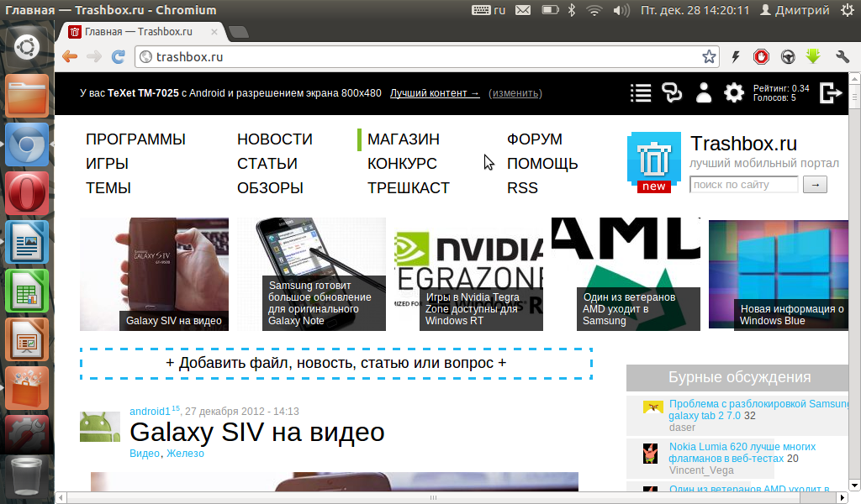
Task: Open Nvidia Tegra Zone news thumbnail
Action: 469,274
